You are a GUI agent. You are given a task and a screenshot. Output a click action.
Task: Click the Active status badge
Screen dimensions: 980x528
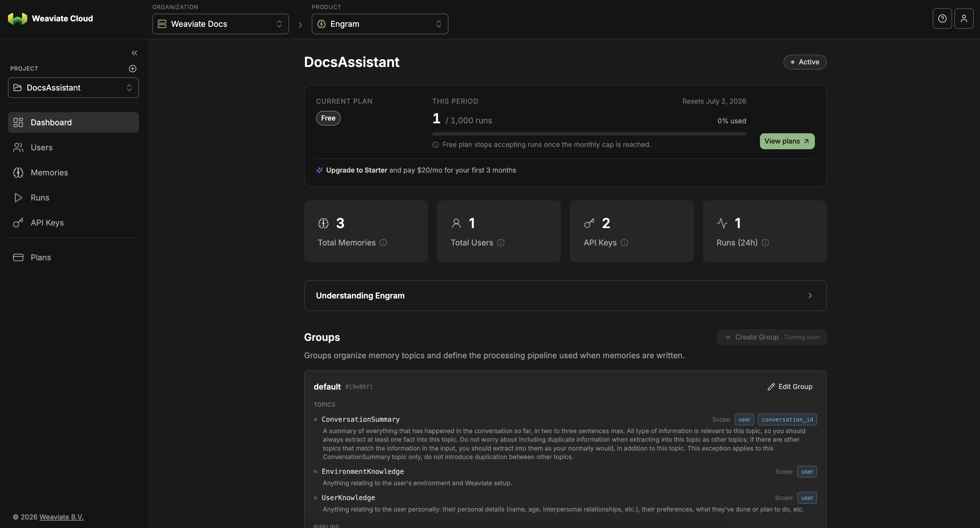pos(805,62)
